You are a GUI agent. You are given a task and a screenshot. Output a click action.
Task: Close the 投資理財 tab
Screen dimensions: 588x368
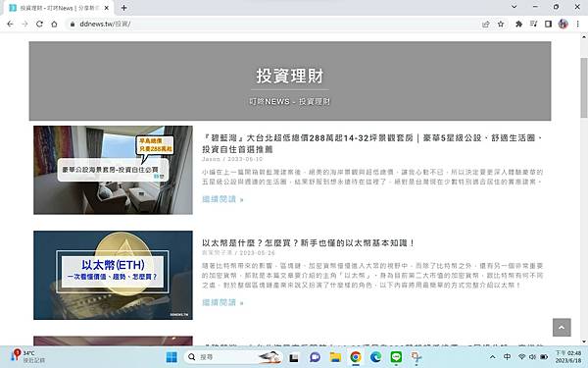click(107, 8)
